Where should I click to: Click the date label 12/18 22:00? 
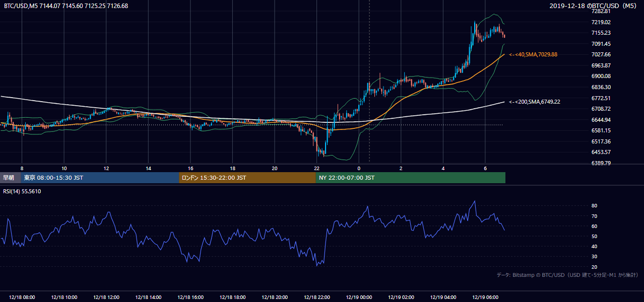coord(316,297)
